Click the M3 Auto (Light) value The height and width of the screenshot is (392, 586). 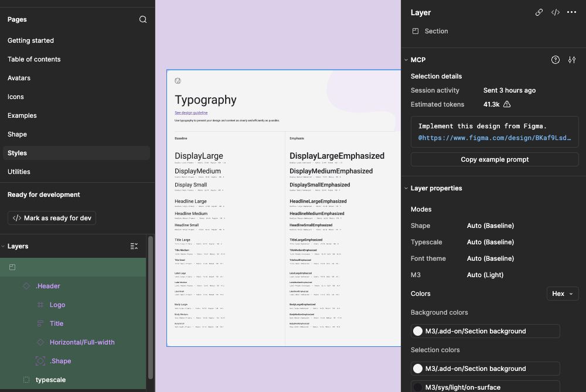click(x=485, y=275)
